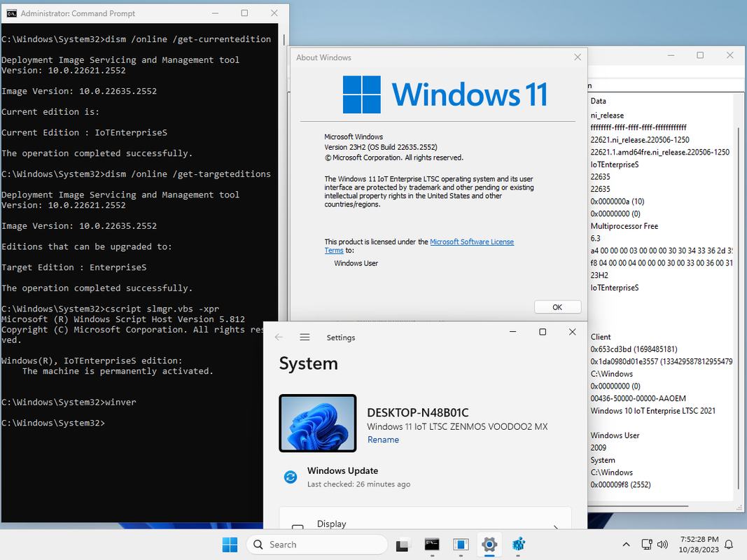Click the Settings back arrow
The height and width of the screenshot is (560, 747).
(279, 337)
